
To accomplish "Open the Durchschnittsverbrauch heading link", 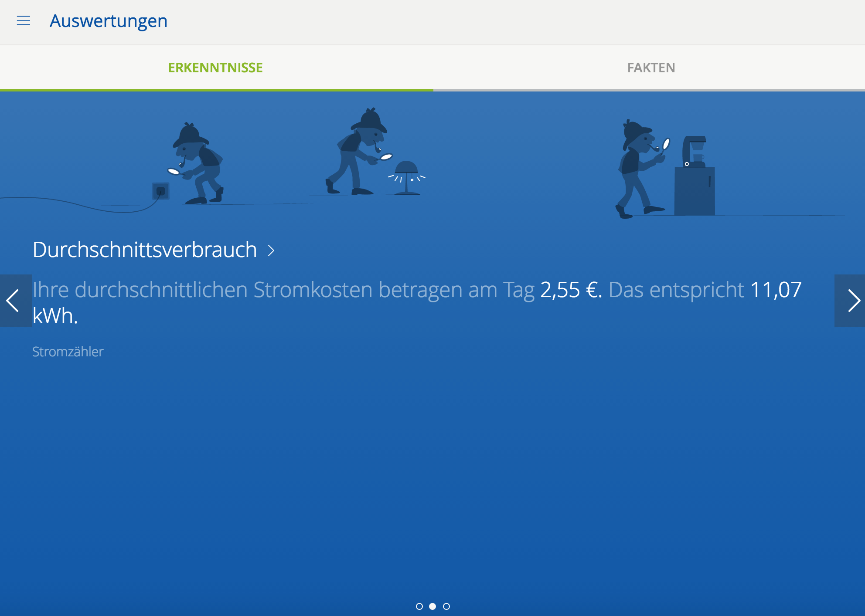I will 145,250.
